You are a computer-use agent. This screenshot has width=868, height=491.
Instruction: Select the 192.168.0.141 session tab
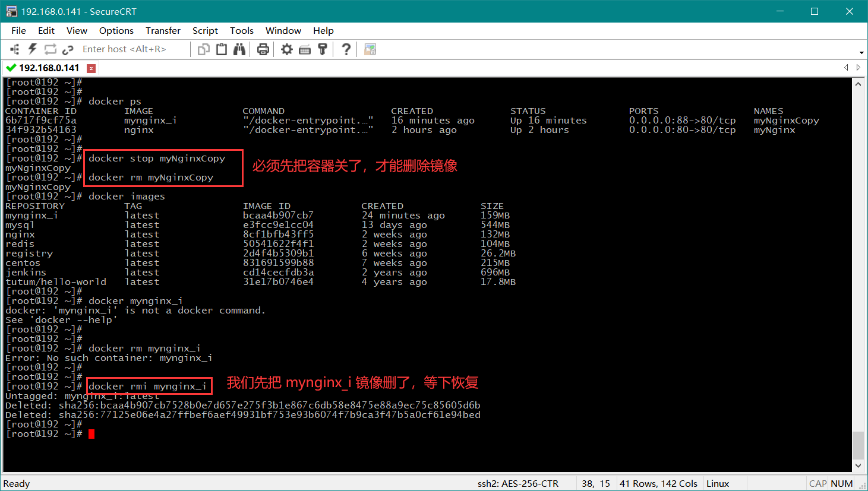[x=49, y=68]
